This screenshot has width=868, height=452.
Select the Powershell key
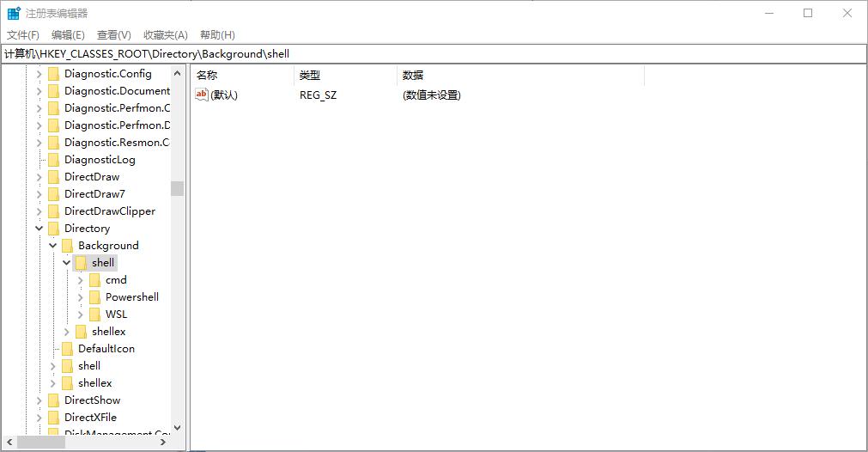point(131,297)
